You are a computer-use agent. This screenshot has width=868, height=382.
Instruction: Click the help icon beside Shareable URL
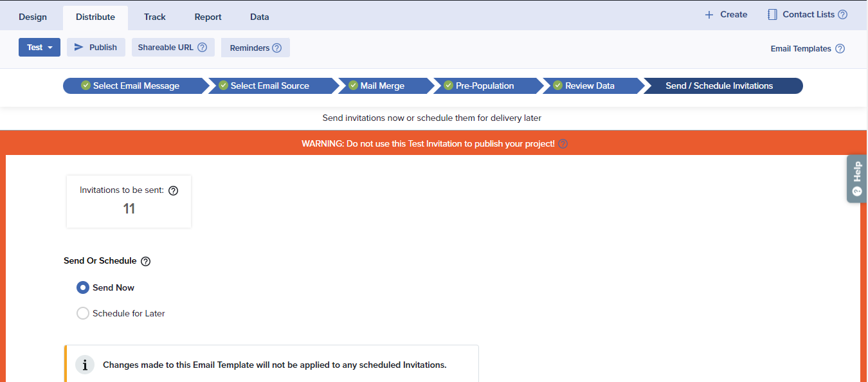click(202, 48)
